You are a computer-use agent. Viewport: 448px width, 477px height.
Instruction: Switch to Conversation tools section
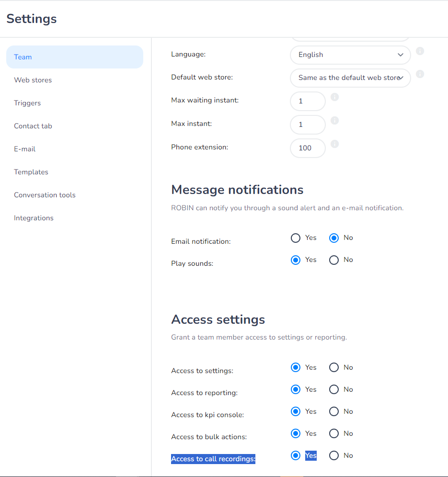pos(45,195)
